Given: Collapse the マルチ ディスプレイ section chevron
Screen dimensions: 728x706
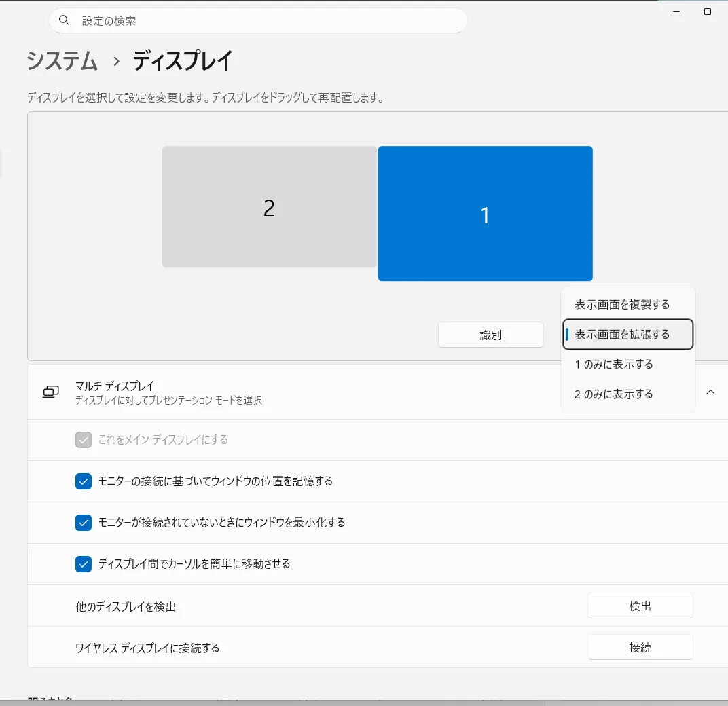Looking at the screenshot, I should (x=710, y=392).
